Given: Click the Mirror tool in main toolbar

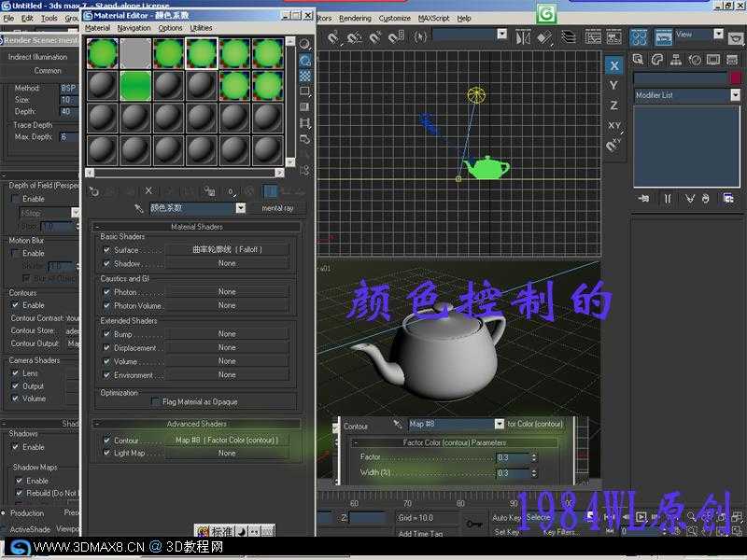Looking at the screenshot, I should (523, 37).
